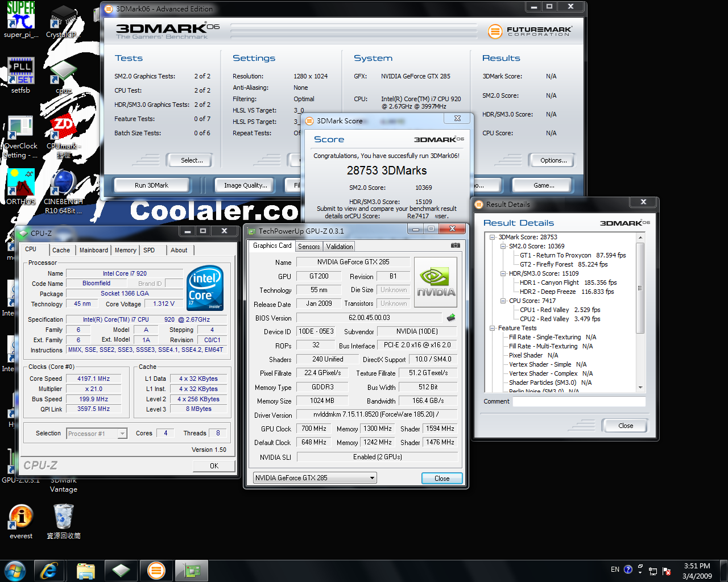Click the Result Details scrollbar thumb
The height and width of the screenshot is (582, 728).
coord(640,288)
